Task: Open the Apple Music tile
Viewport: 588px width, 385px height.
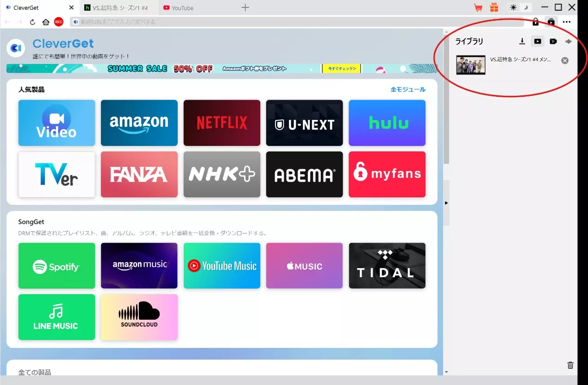Action: (304, 265)
